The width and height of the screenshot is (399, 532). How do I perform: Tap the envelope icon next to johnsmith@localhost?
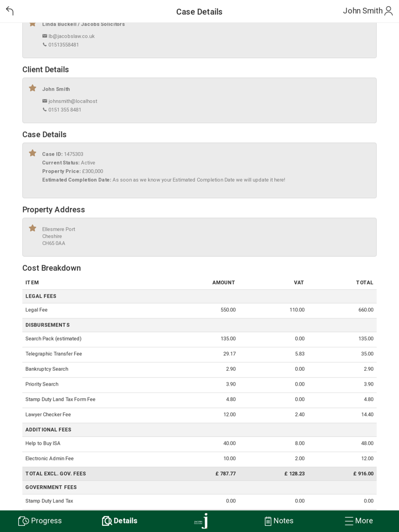[x=44, y=101]
